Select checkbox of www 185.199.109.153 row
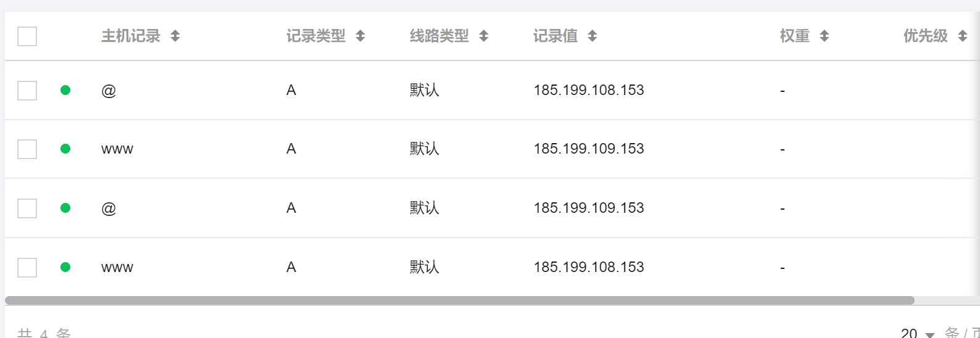This screenshot has width=980, height=338. point(27,149)
